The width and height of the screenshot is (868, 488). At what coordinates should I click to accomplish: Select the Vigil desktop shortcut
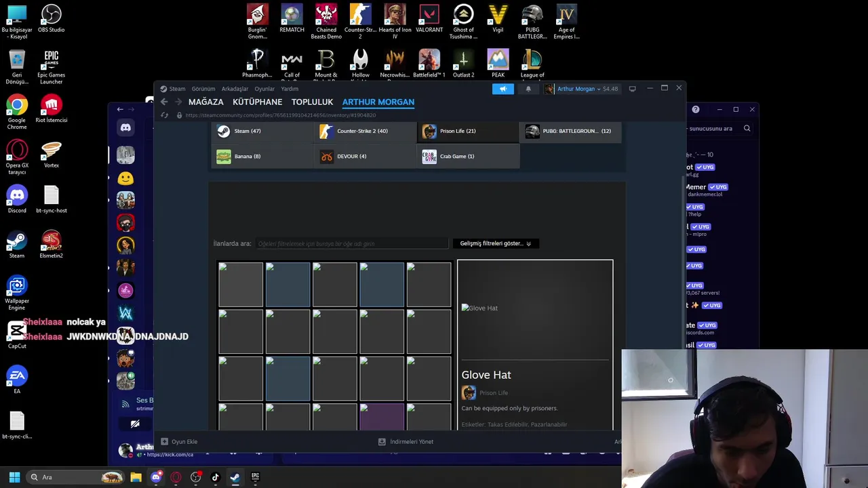point(498,18)
